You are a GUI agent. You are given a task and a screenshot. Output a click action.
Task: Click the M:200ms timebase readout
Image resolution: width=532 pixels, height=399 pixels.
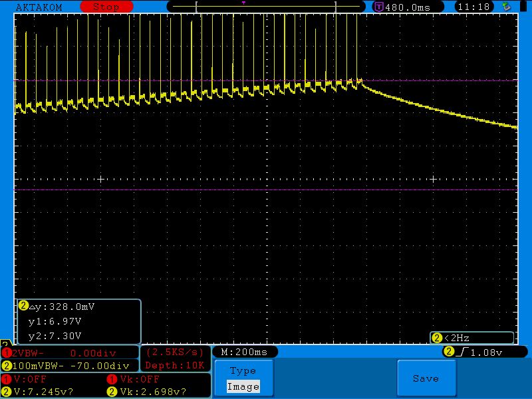[244, 352]
